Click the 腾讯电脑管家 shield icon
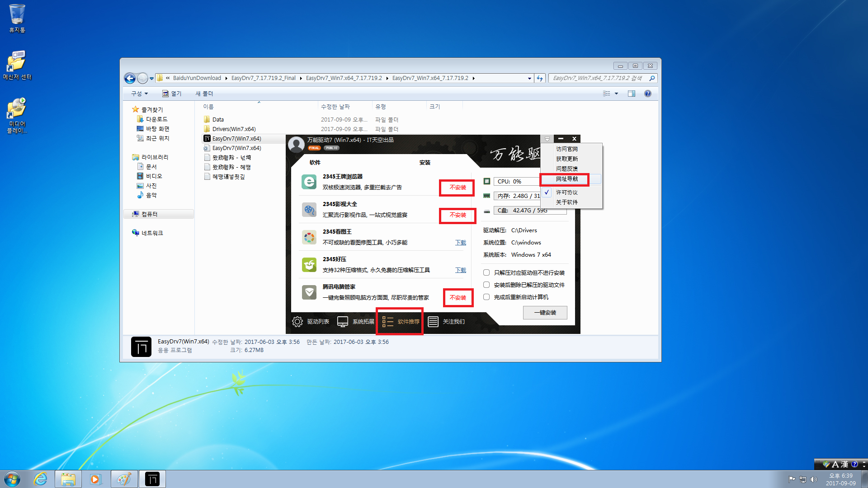The width and height of the screenshot is (868, 488). [309, 292]
